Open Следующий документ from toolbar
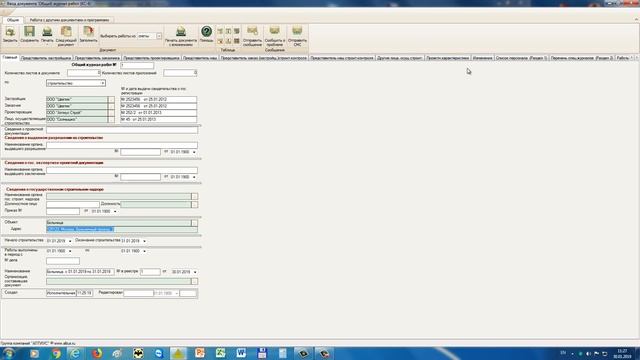This screenshot has width=640, height=360. (66, 36)
